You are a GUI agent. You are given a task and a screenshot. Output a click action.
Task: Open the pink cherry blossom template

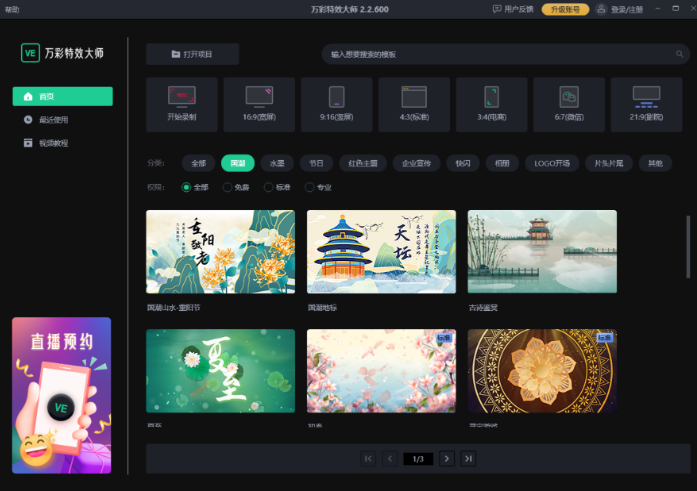pyautogui.click(x=381, y=371)
